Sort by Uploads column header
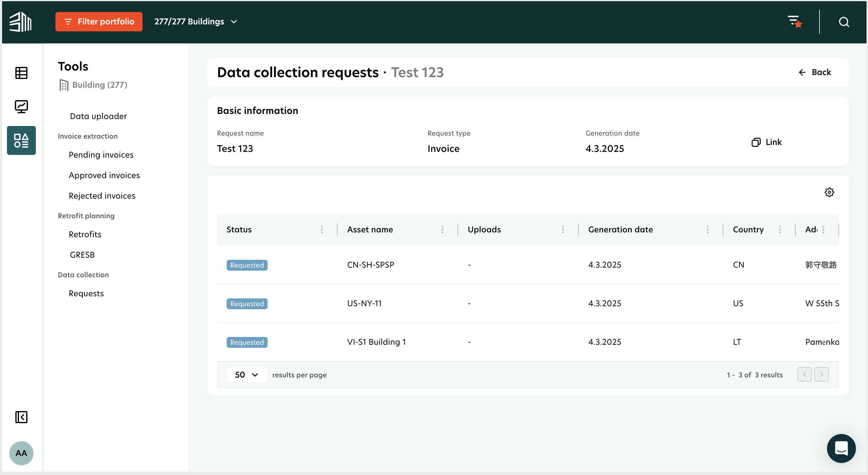868x475 pixels. click(484, 230)
